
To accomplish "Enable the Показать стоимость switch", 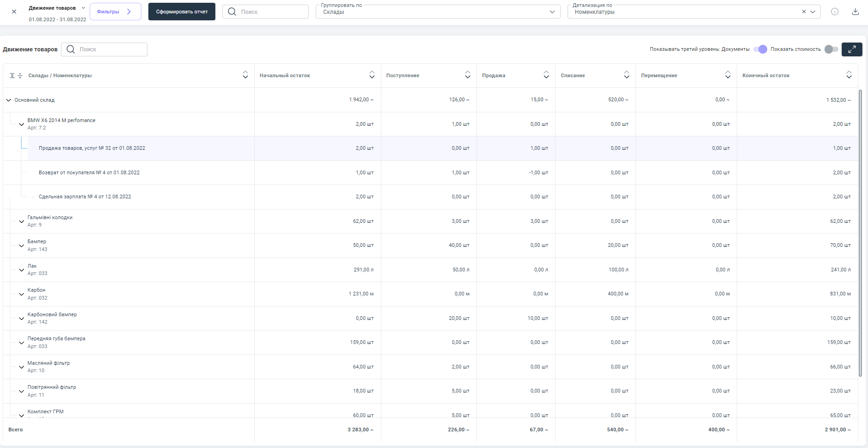I will pyautogui.click(x=831, y=49).
